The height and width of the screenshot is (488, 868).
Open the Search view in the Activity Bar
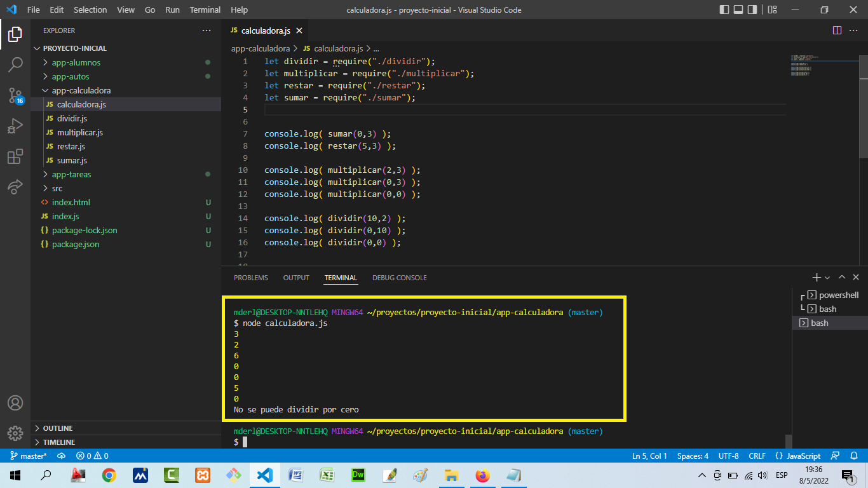16,62
